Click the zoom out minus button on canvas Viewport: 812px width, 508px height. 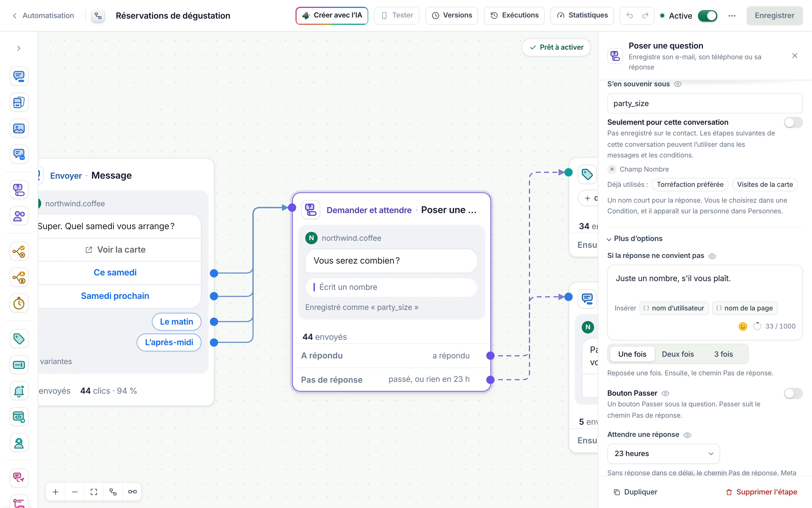point(75,492)
